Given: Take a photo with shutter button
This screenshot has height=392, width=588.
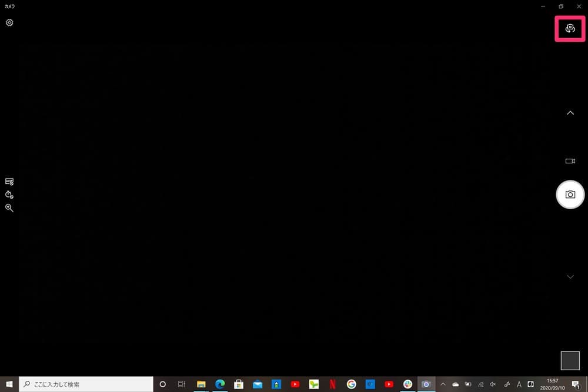Looking at the screenshot, I should click(x=570, y=195).
